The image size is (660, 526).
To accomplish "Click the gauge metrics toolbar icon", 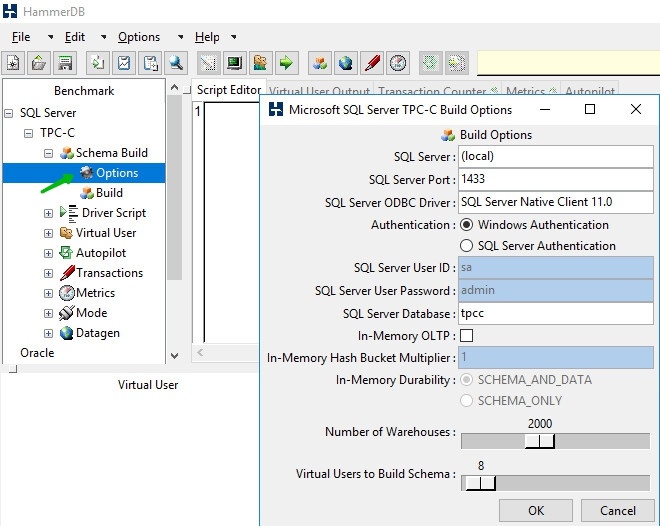I will click(398, 63).
